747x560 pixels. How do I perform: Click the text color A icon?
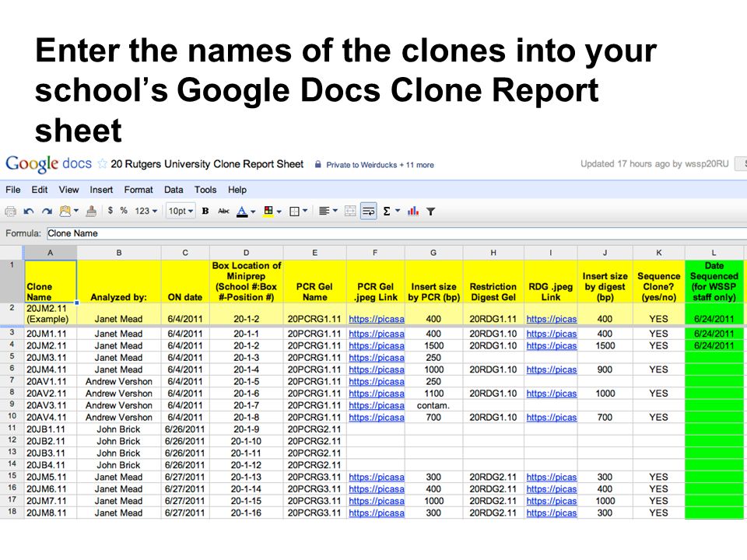click(242, 211)
